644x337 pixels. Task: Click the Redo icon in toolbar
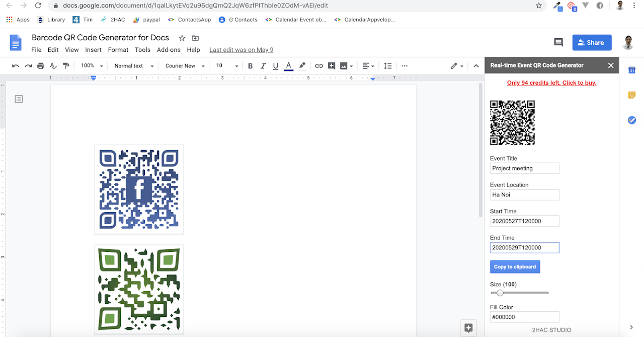pyautogui.click(x=28, y=66)
